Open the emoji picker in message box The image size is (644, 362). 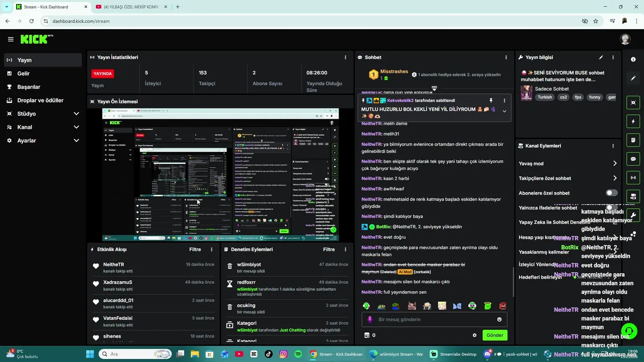499,319
